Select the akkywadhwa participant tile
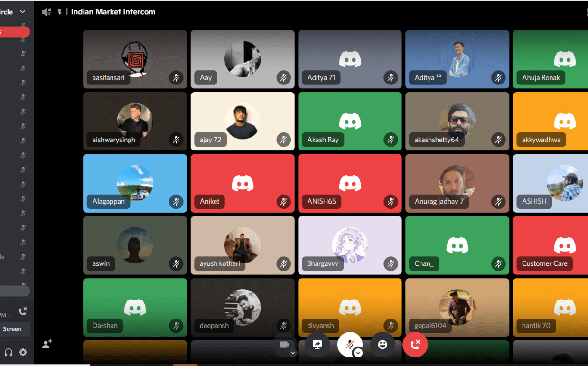This screenshot has height=366, width=588. click(x=551, y=122)
